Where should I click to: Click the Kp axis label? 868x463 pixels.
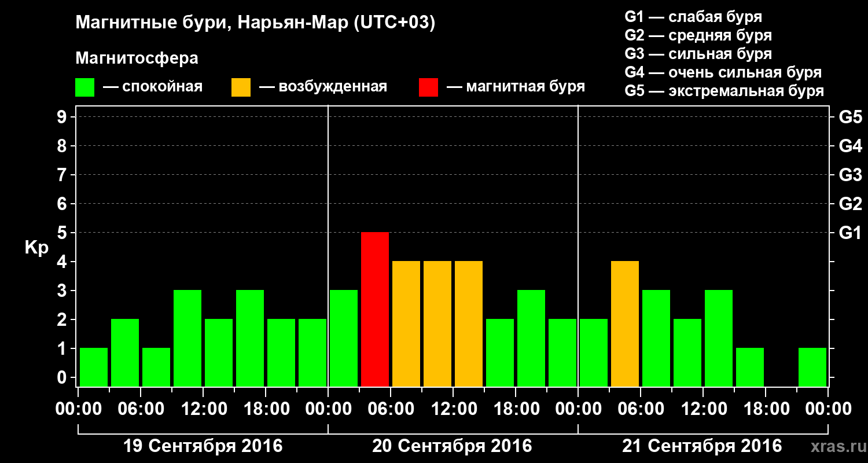[x=36, y=248]
